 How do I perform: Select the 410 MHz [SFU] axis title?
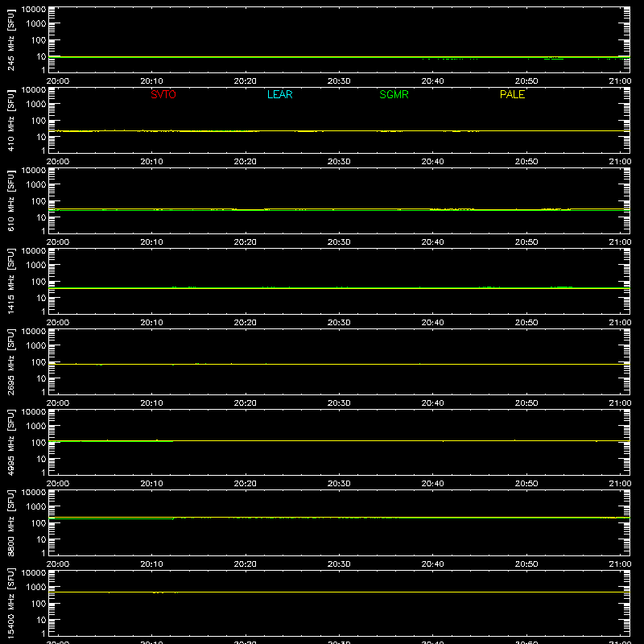pos(10,120)
